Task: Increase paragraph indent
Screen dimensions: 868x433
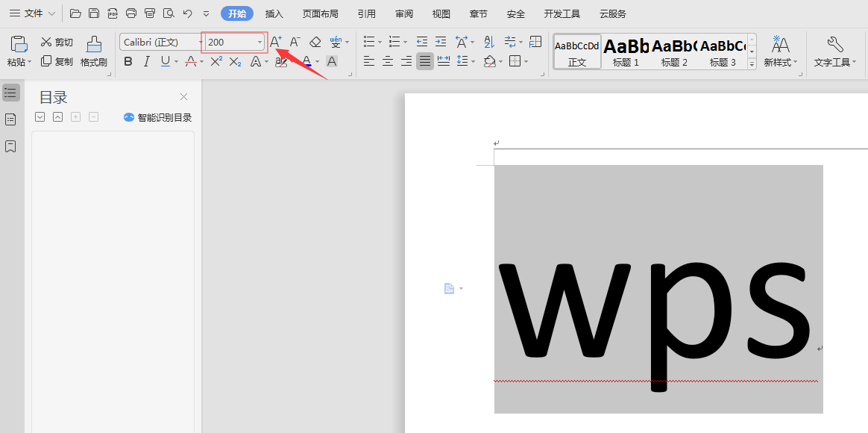Action: tap(441, 42)
